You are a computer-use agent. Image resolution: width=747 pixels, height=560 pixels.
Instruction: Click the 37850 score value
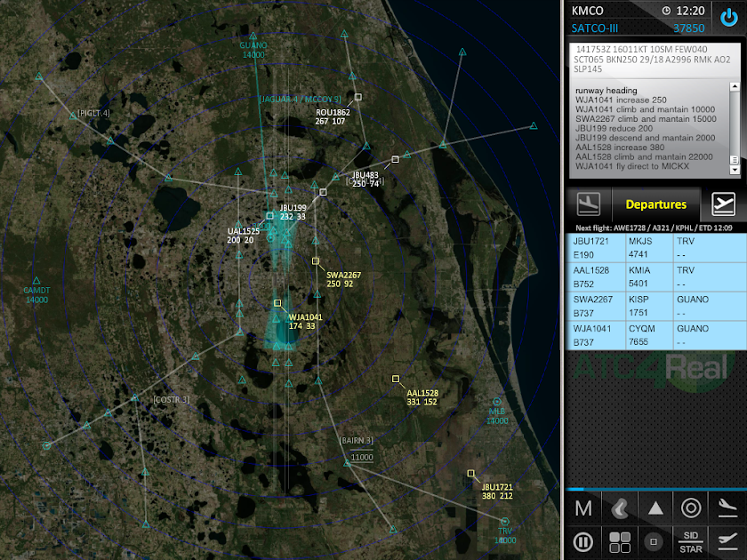[688, 28]
